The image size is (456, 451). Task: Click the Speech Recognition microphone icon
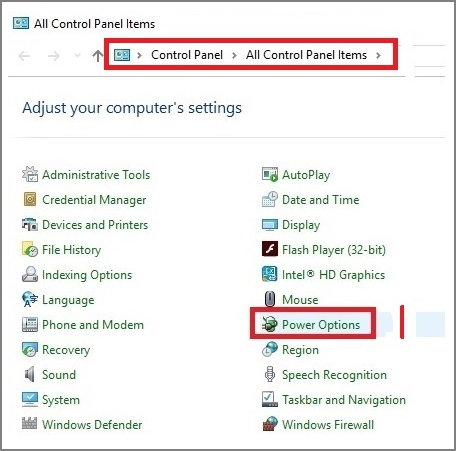point(270,374)
